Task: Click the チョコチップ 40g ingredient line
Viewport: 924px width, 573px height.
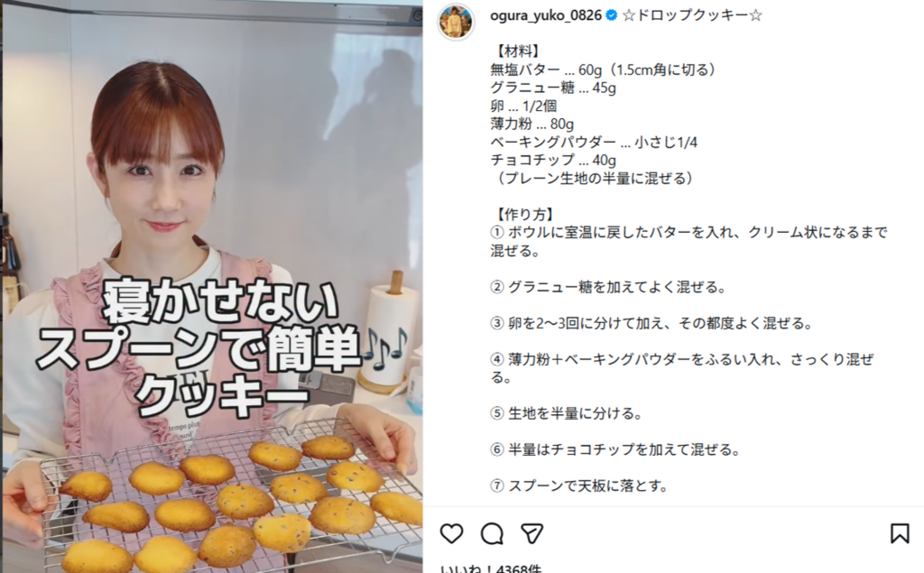Action: (x=553, y=160)
